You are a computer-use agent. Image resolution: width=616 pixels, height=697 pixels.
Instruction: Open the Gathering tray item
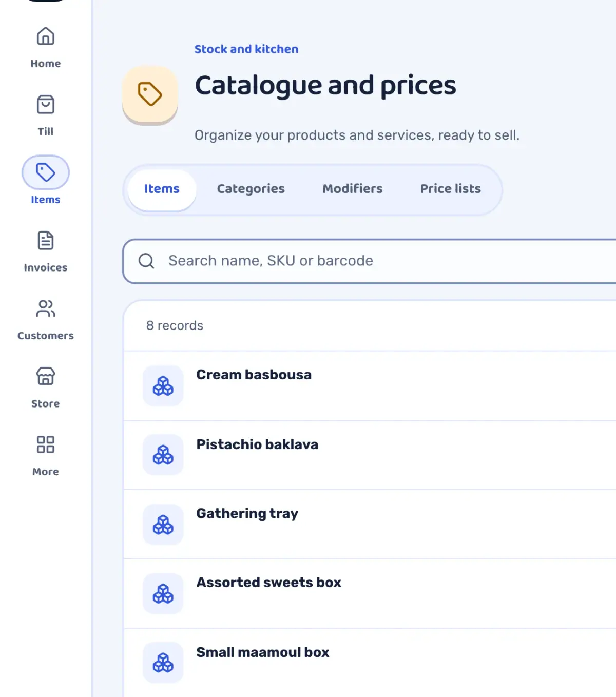370,525
